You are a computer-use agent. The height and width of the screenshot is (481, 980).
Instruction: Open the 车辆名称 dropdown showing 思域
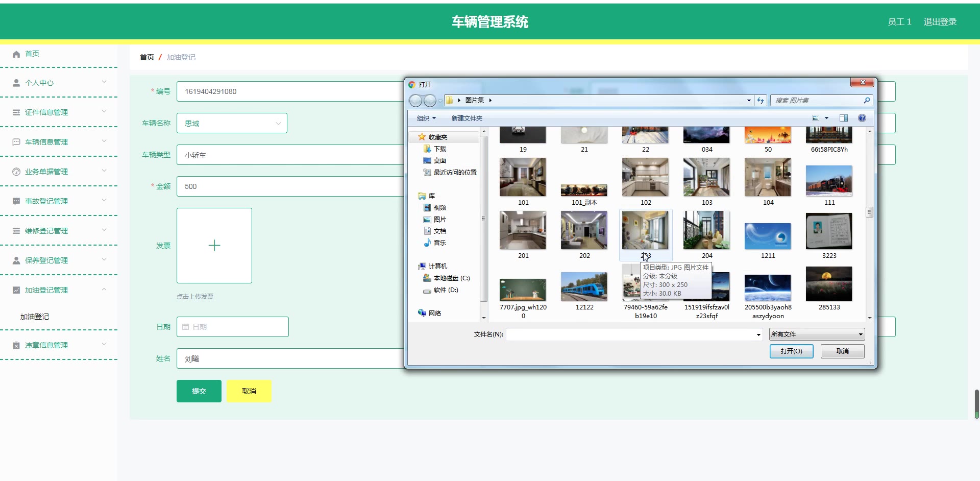(232, 123)
